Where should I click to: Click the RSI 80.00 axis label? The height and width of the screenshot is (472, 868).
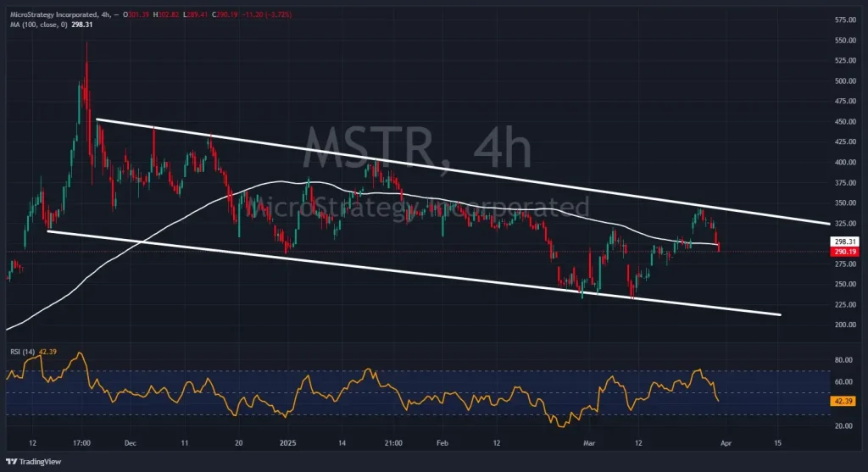[x=843, y=360]
